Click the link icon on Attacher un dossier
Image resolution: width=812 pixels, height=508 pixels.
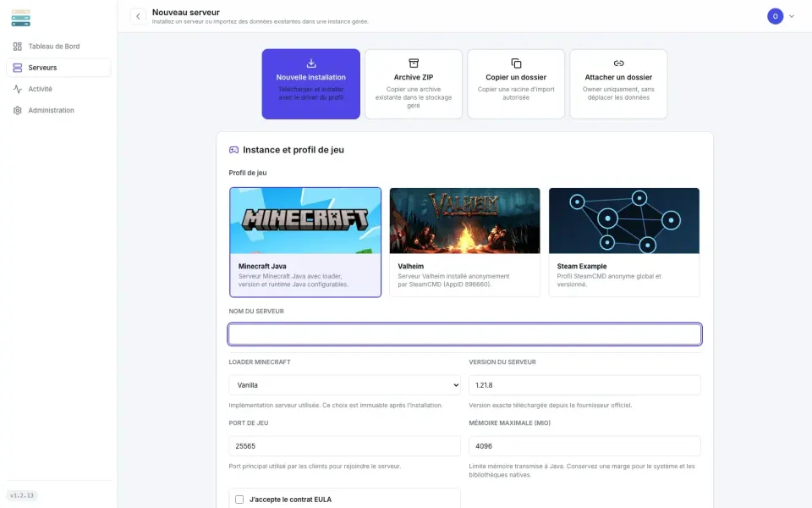point(618,63)
